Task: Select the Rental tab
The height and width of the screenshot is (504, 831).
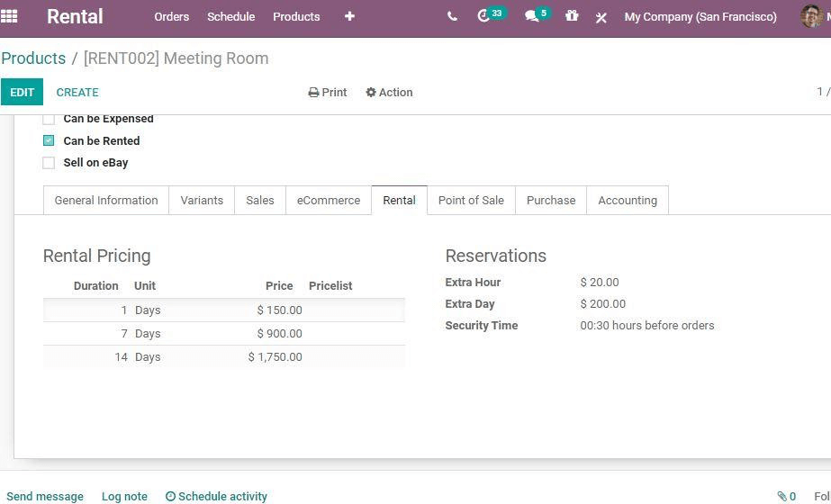Action: (399, 201)
